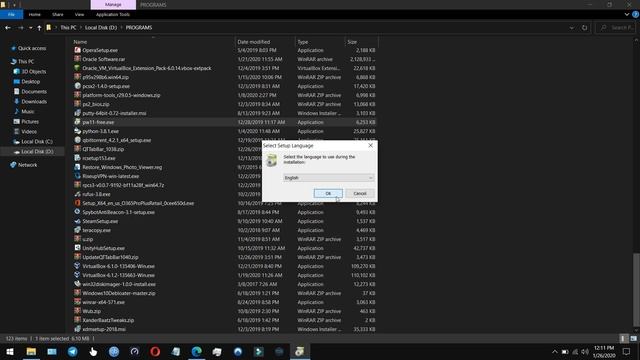
Task: Click Cancel in Select Setup Language dialog
Action: (360, 193)
